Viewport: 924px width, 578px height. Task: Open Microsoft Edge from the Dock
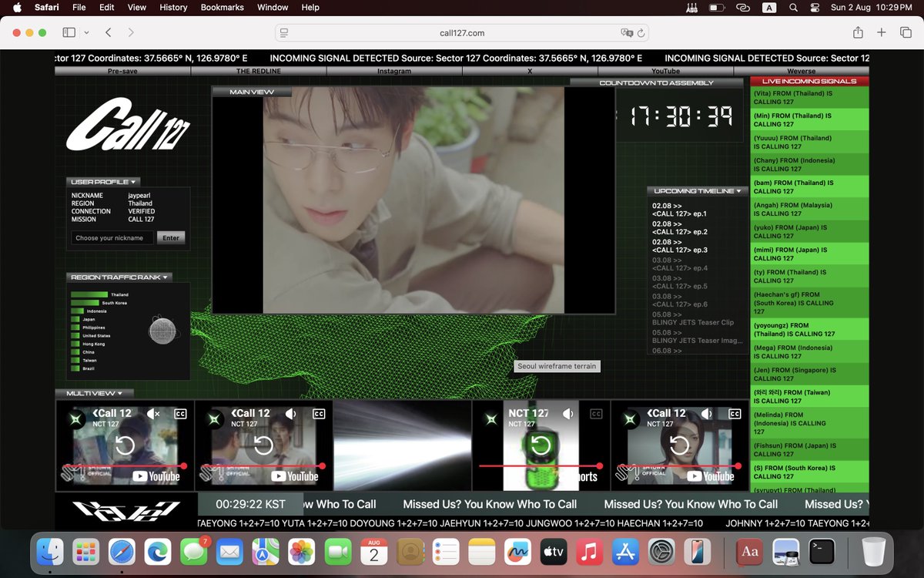158,552
